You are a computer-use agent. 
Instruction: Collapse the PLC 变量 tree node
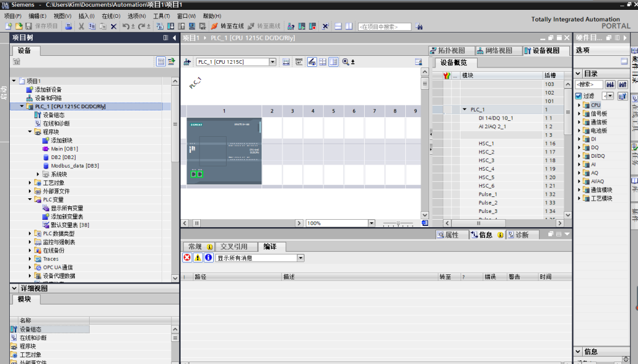pos(29,199)
